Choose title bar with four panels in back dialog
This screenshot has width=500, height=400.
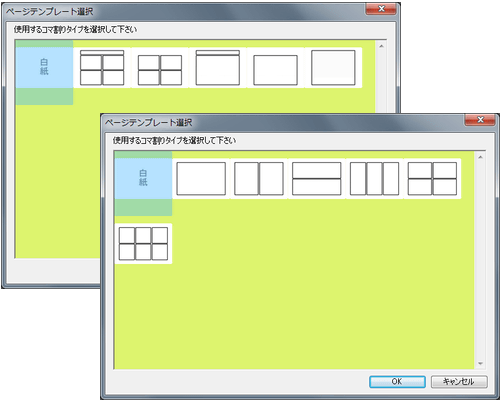point(102,68)
